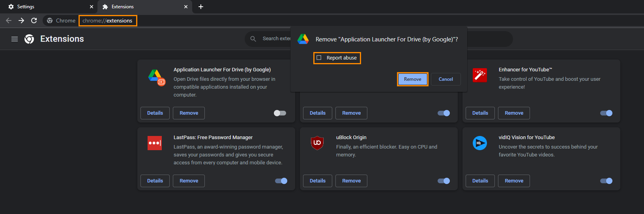Screen dimensions: 644x214
Task: Click the Settings tab gear icon
Action: click(11, 7)
